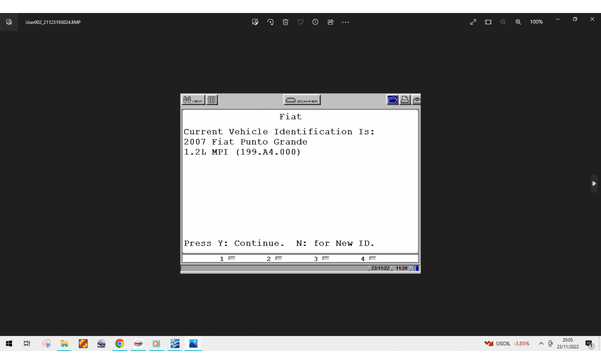Launch Google Chrome from taskbar
Screen dimensions: 601x364
click(120, 344)
